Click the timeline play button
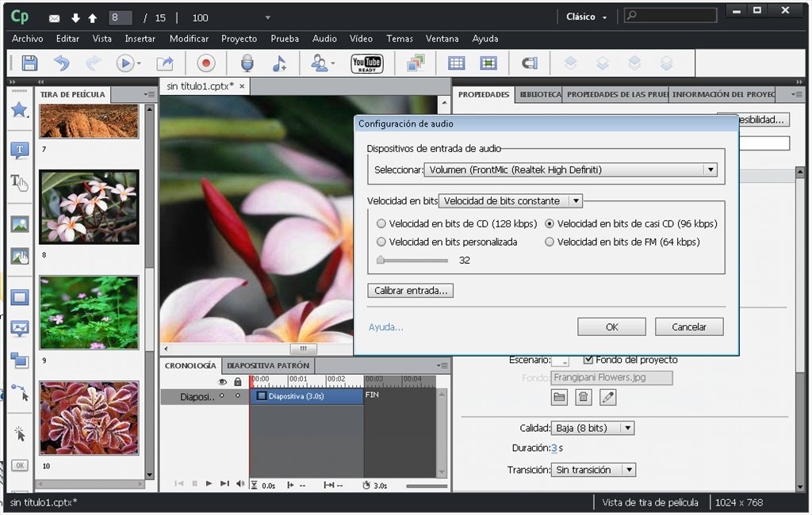 pyautogui.click(x=209, y=483)
